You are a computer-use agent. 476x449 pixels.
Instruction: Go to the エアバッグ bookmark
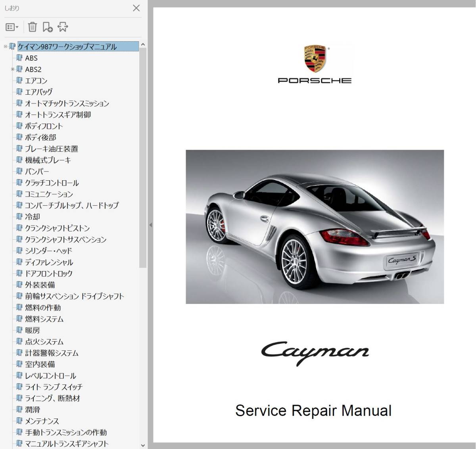[39, 92]
